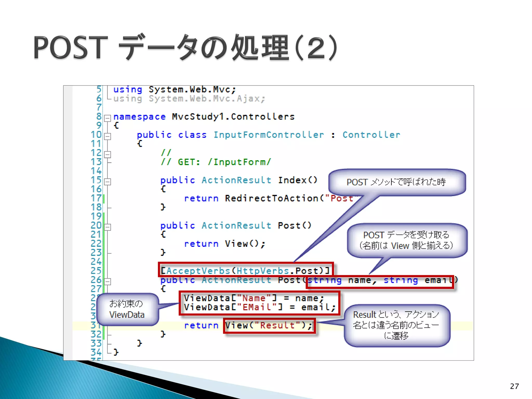Click the RedirectToAction call on line 17

[271, 198]
